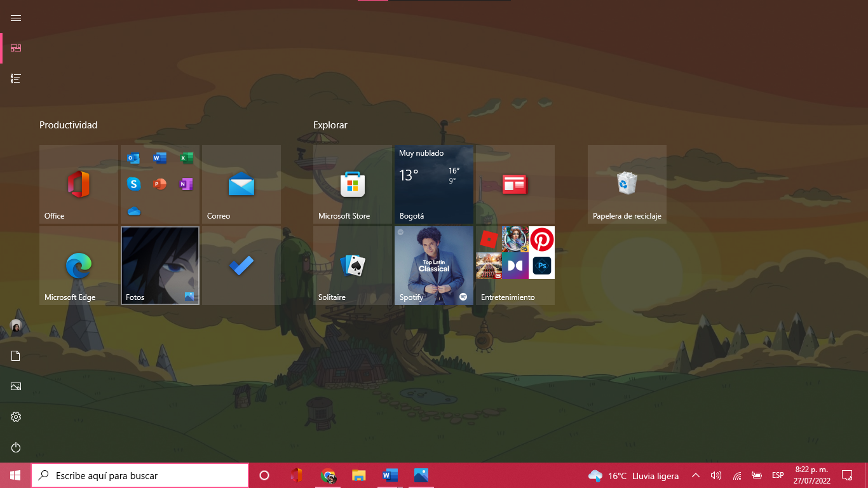Open Cortana circle on taskbar
The image size is (868, 488).
(264, 475)
